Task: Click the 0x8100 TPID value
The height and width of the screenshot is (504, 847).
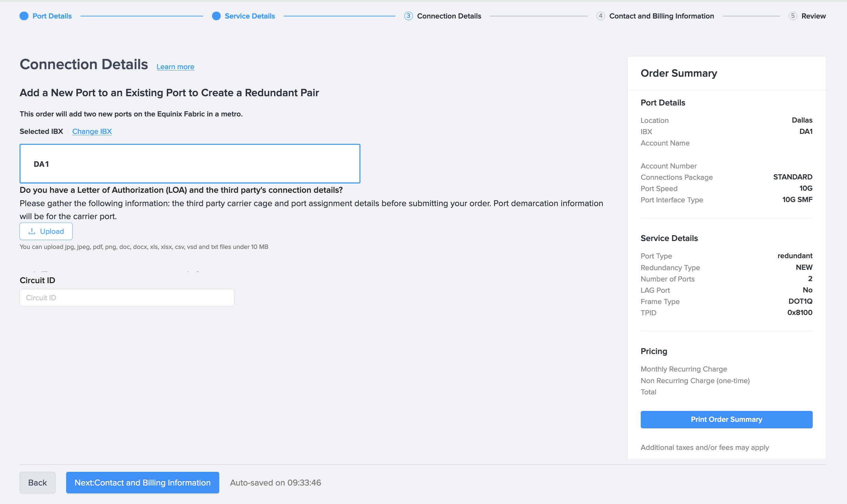Action: pos(800,313)
